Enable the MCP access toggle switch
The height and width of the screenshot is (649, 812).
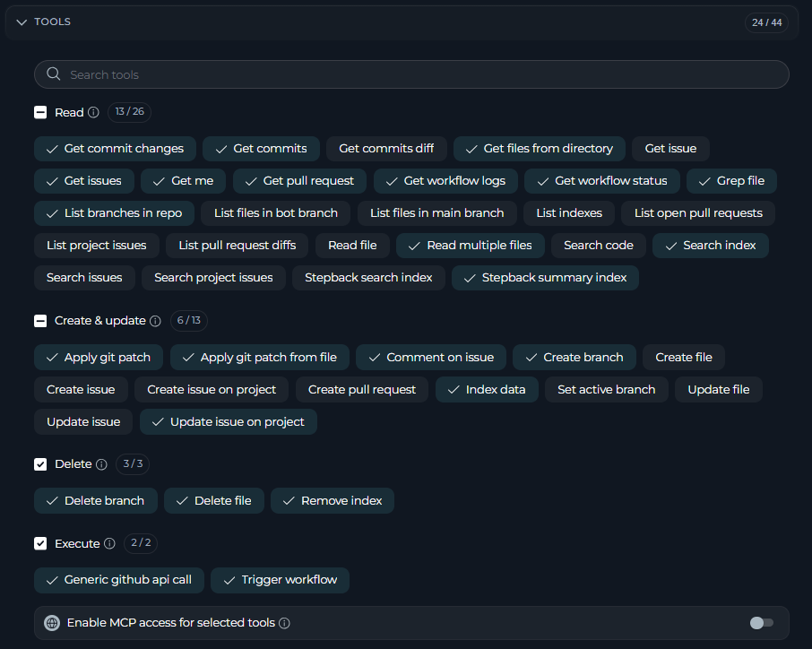point(762,623)
